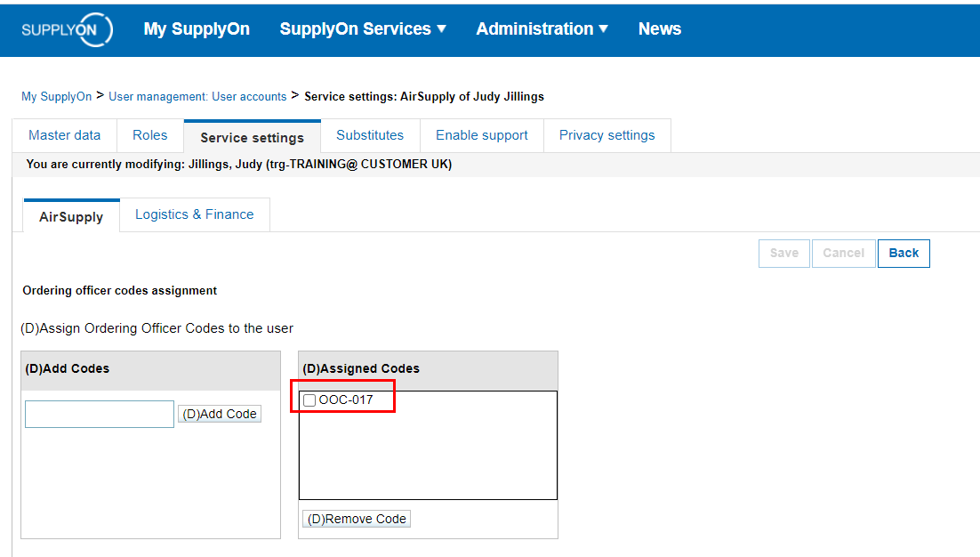
Task: Expand the SupplyOn Services menu
Action: pos(363,28)
